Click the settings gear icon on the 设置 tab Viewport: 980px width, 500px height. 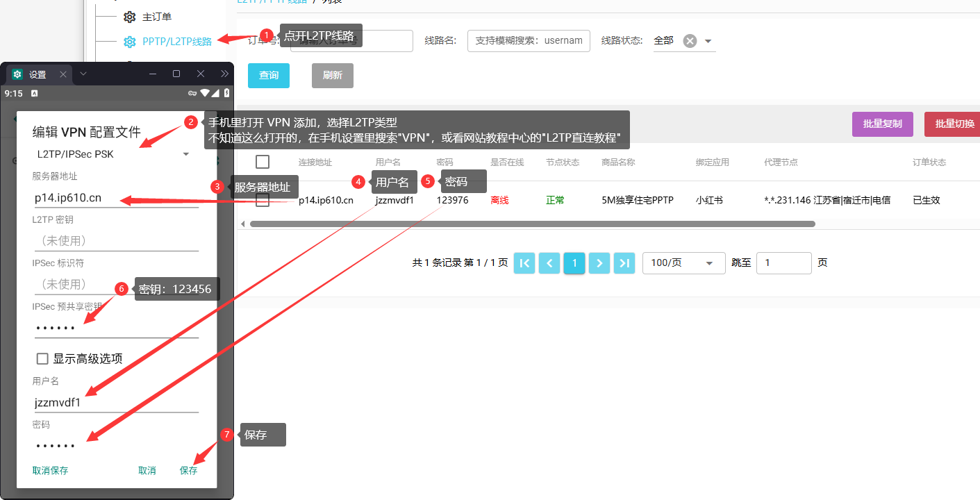(17, 74)
